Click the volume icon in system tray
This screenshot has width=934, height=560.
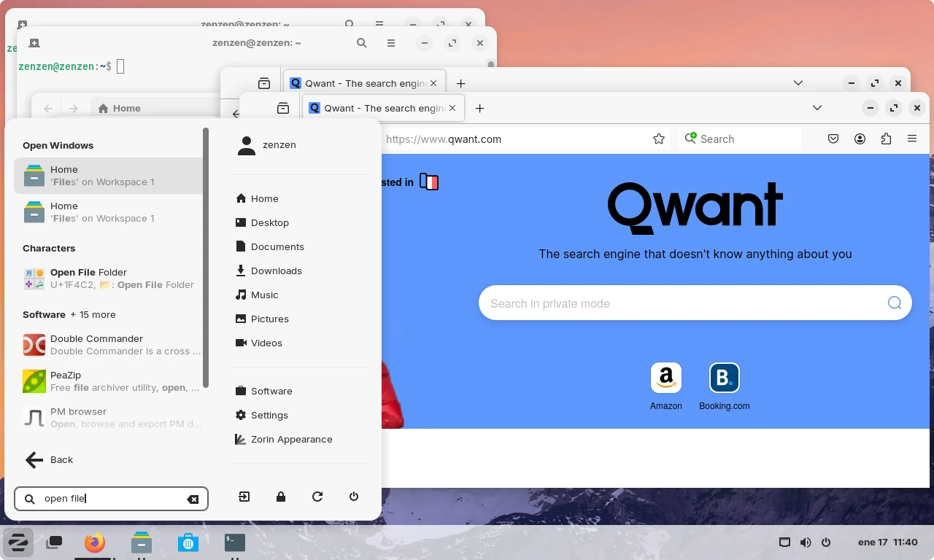coord(806,542)
